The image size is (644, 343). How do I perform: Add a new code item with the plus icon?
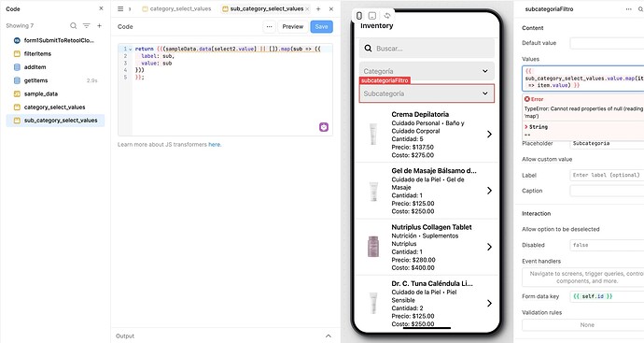coord(99,25)
